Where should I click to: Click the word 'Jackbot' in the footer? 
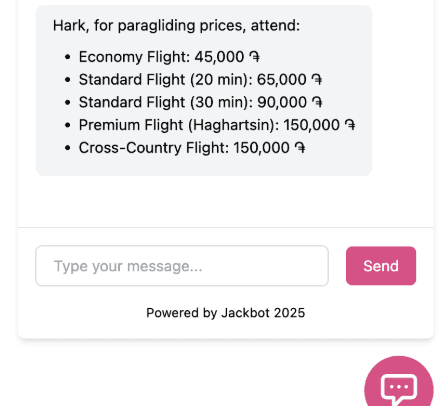point(245,313)
